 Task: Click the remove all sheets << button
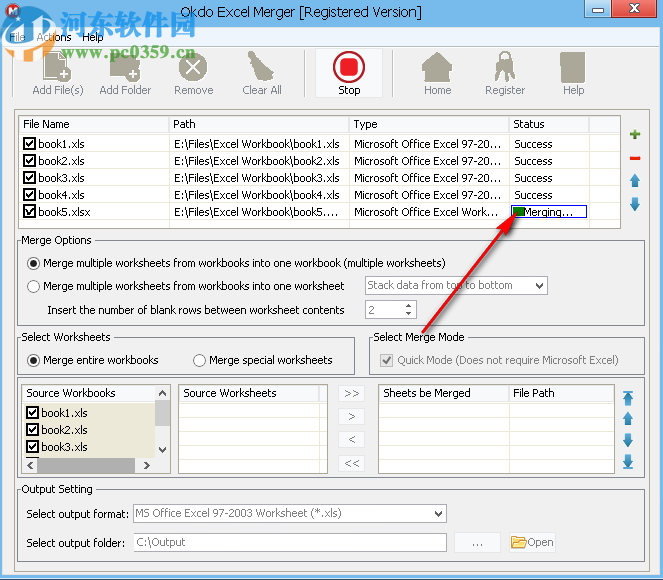click(x=351, y=463)
